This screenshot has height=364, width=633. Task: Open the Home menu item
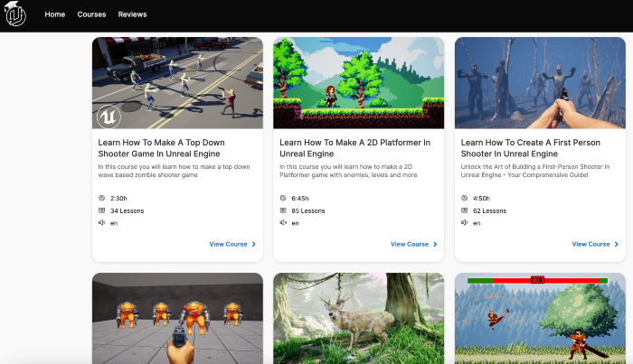tap(55, 14)
